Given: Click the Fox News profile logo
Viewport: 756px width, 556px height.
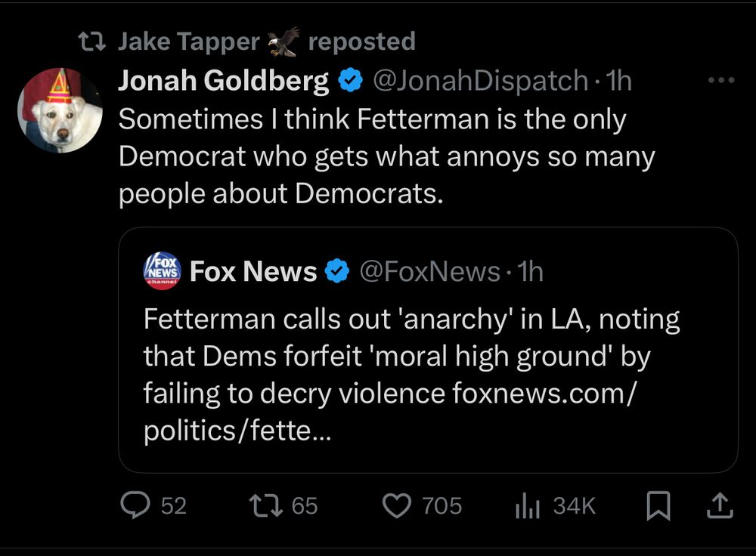Looking at the screenshot, I should [161, 270].
